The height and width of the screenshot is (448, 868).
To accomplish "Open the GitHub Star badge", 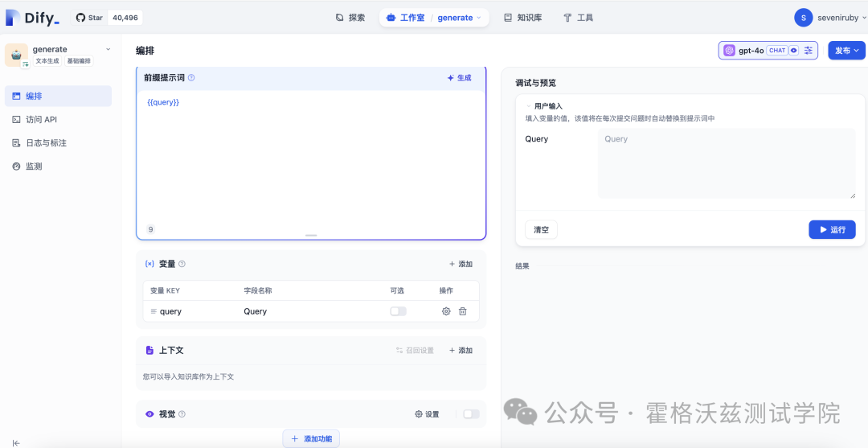I will [x=89, y=18].
